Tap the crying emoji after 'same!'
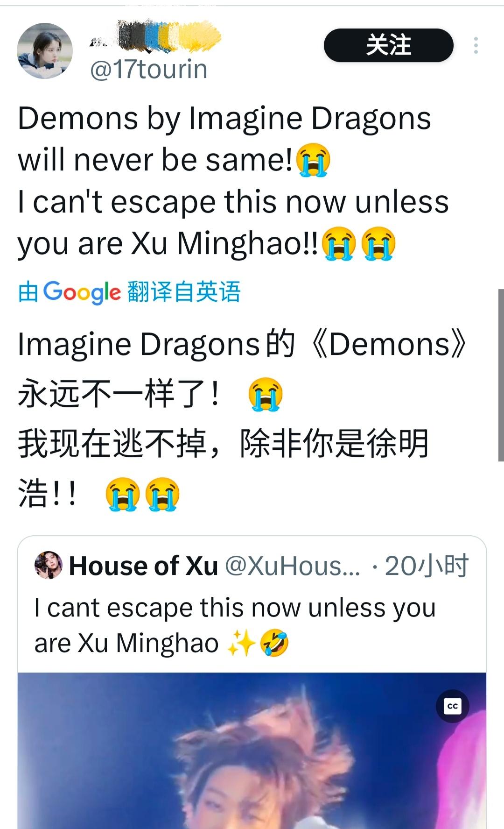This screenshot has height=829, width=504. coord(314,160)
